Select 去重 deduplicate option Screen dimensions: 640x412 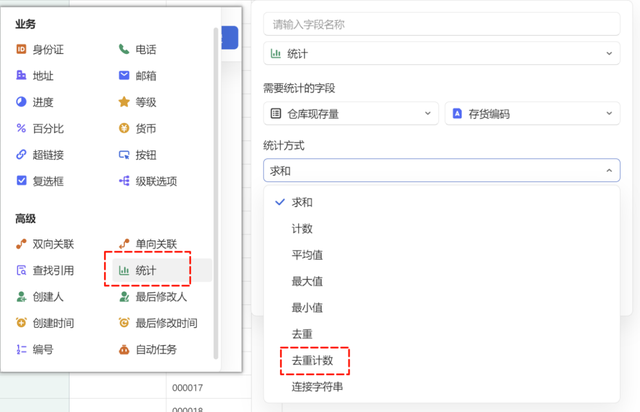pyautogui.click(x=442, y=334)
